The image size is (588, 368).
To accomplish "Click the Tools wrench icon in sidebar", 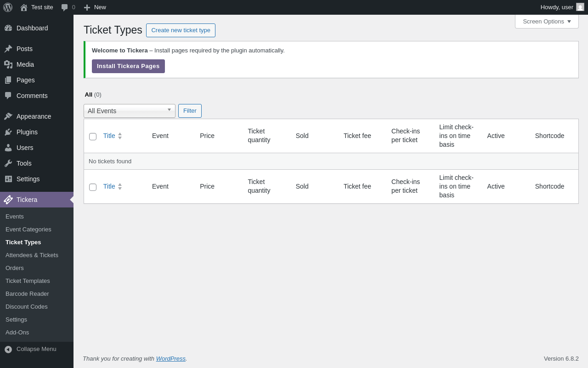I will pos(8,163).
